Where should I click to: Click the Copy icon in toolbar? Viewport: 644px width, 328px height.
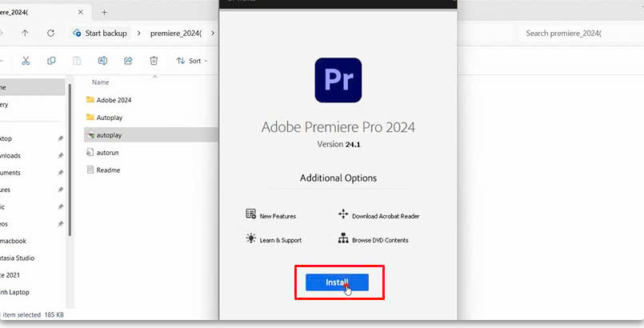coord(51,61)
